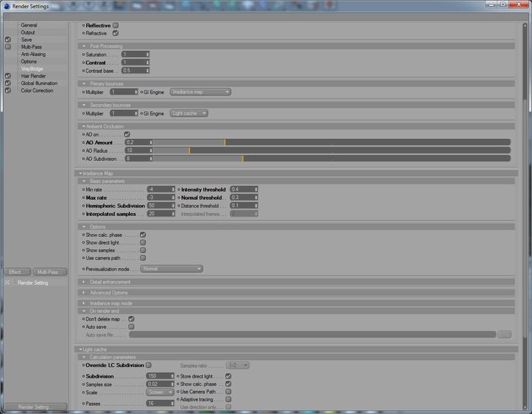Expand the Advanced Options section

click(x=84, y=292)
